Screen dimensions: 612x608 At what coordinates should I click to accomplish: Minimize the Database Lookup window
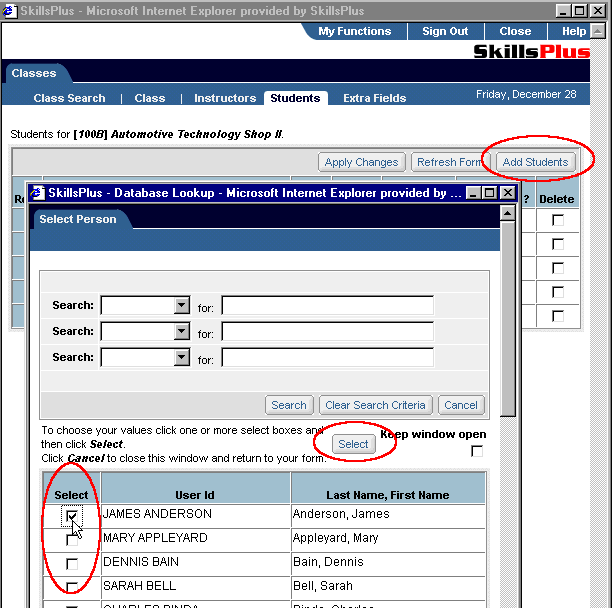pos(473,193)
